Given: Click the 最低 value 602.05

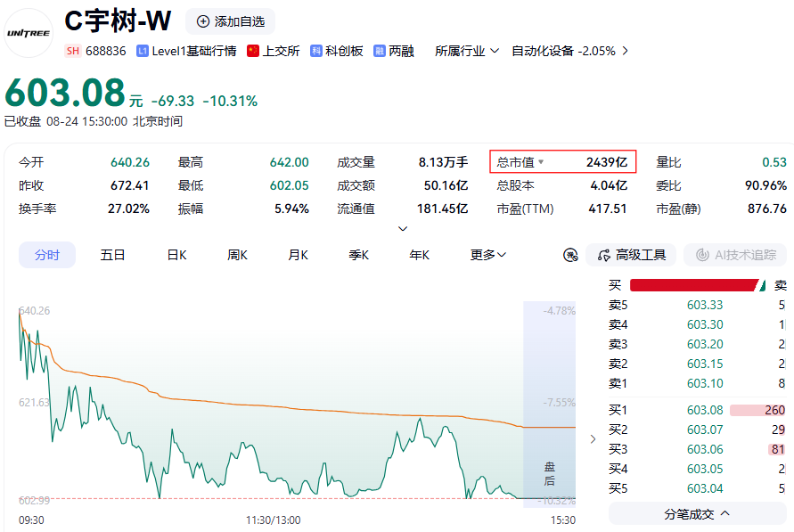Looking at the screenshot, I should pos(289,185).
